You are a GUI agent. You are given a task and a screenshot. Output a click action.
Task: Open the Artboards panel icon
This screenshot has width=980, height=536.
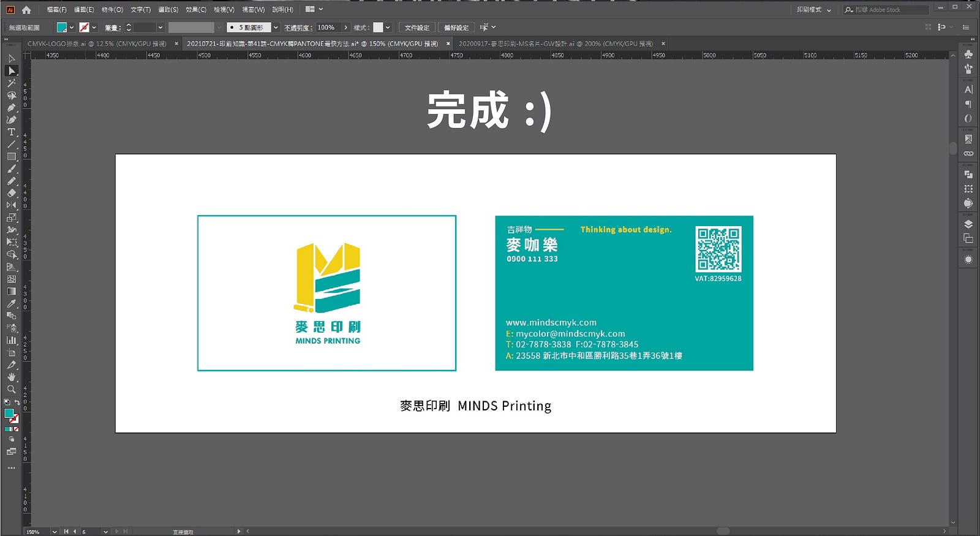pyautogui.click(x=968, y=238)
